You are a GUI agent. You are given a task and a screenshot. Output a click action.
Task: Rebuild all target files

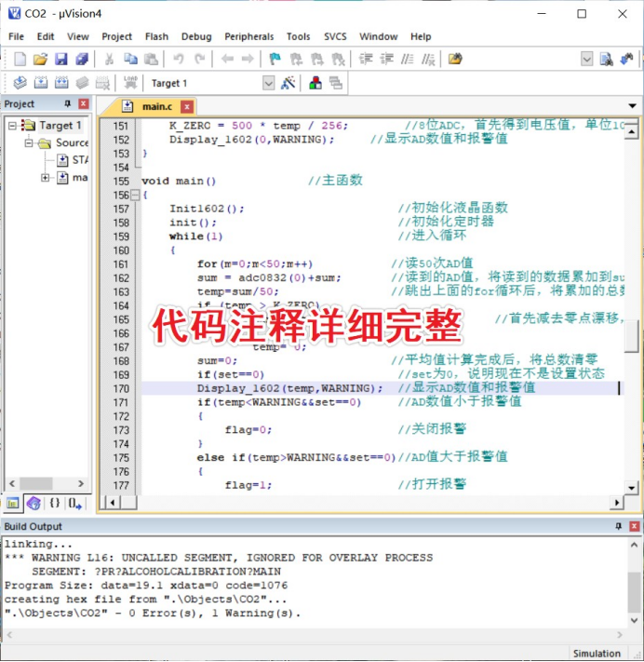tap(61, 83)
